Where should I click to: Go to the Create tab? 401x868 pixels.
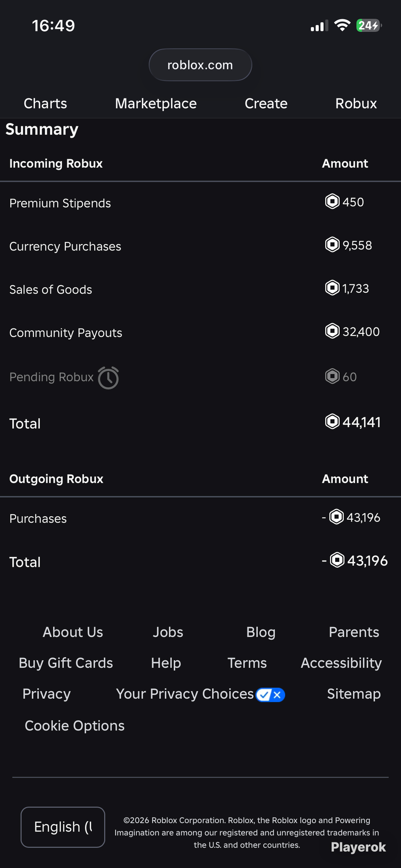[x=266, y=103]
